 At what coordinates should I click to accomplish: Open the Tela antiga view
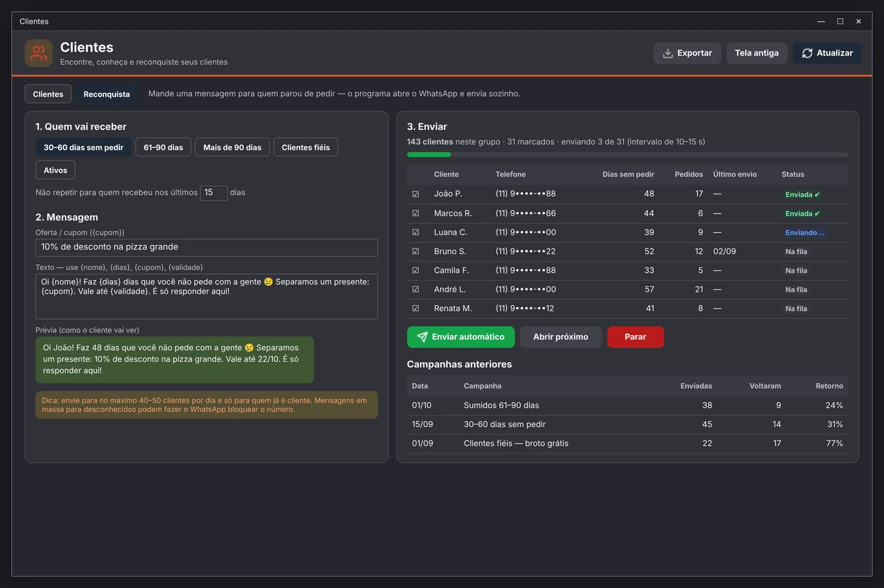pos(756,53)
